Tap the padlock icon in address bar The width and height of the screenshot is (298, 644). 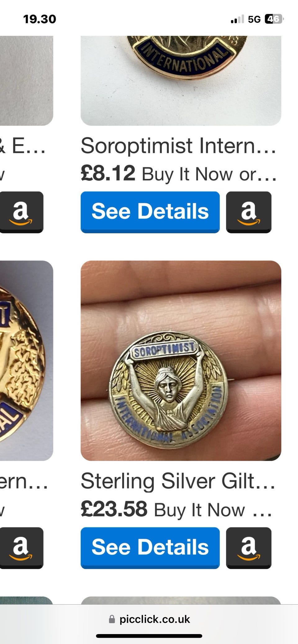(112, 619)
